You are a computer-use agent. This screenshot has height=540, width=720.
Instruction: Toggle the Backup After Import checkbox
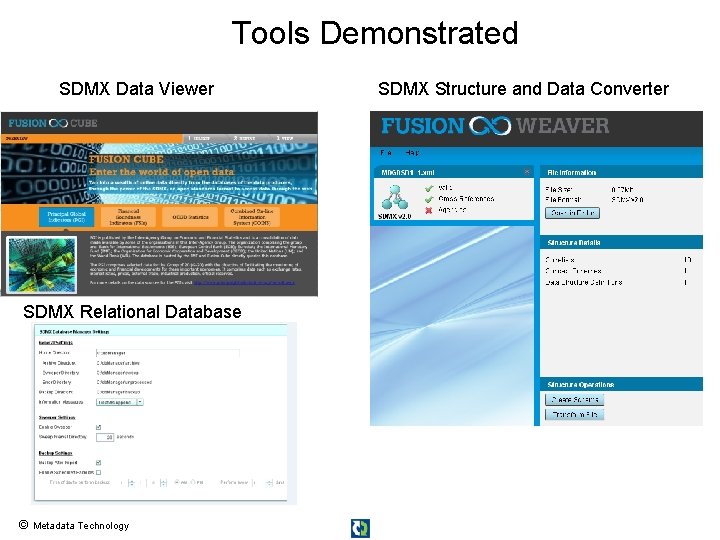tap(98, 462)
